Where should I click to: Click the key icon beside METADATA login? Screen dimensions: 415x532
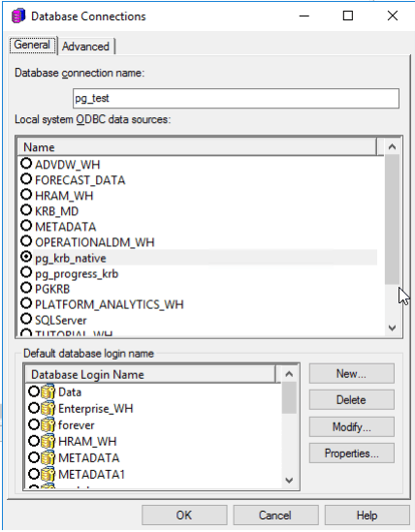click(x=48, y=457)
